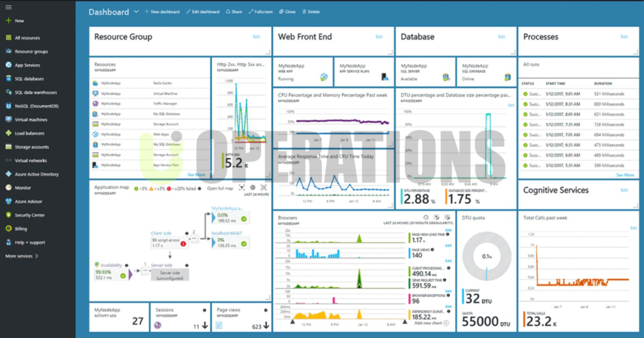
Task: Click Edit dashboard in toolbar
Action: coord(203,12)
